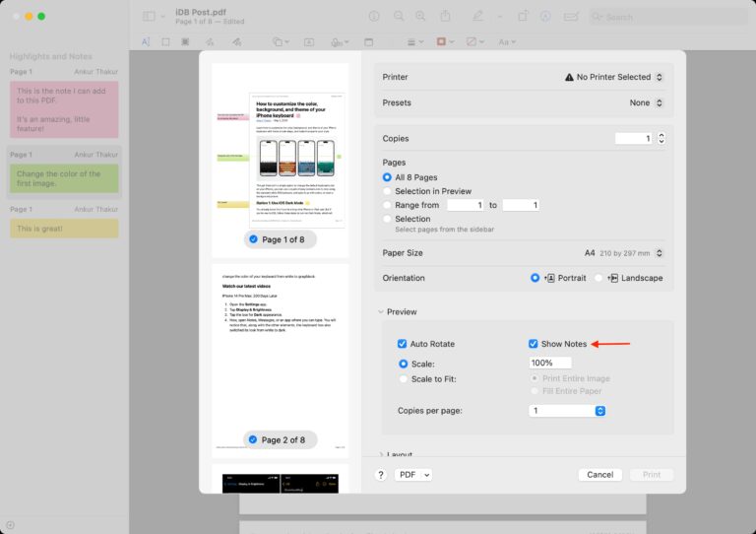Image resolution: width=756 pixels, height=534 pixels.
Task: Select the Text Selection markup tool
Action: pyautogui.click(x=145, y=42)
